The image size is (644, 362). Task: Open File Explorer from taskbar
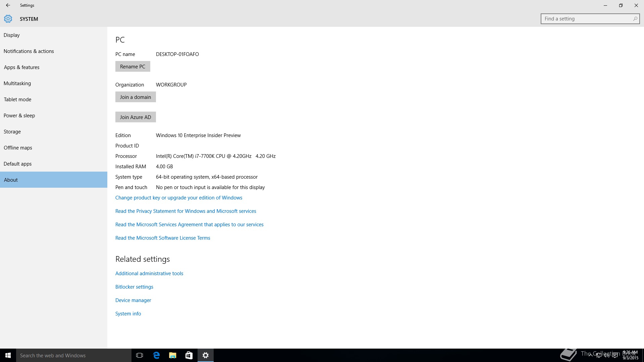pyautogui.click(x=173, y=355)
